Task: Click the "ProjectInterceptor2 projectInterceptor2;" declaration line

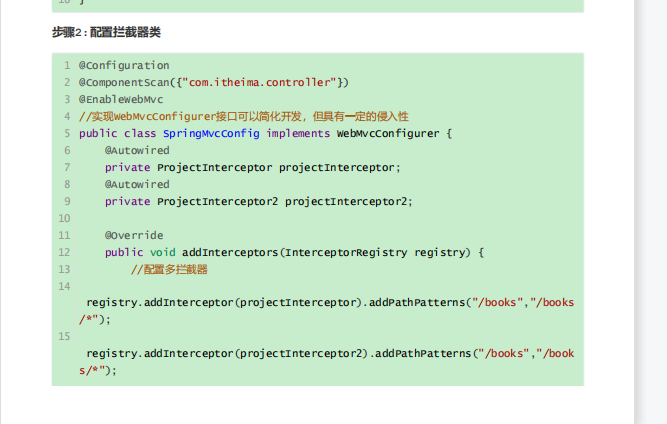Action: pos(284,201)
